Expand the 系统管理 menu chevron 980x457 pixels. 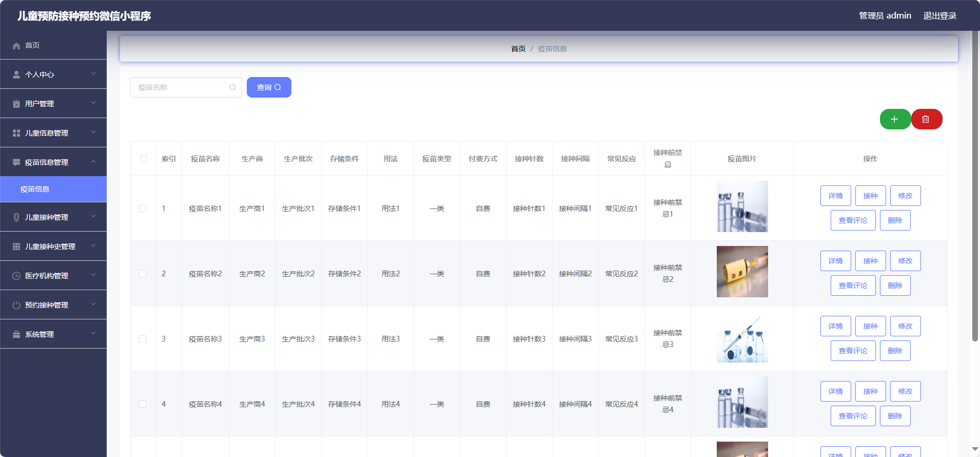(x=93, y=334)
